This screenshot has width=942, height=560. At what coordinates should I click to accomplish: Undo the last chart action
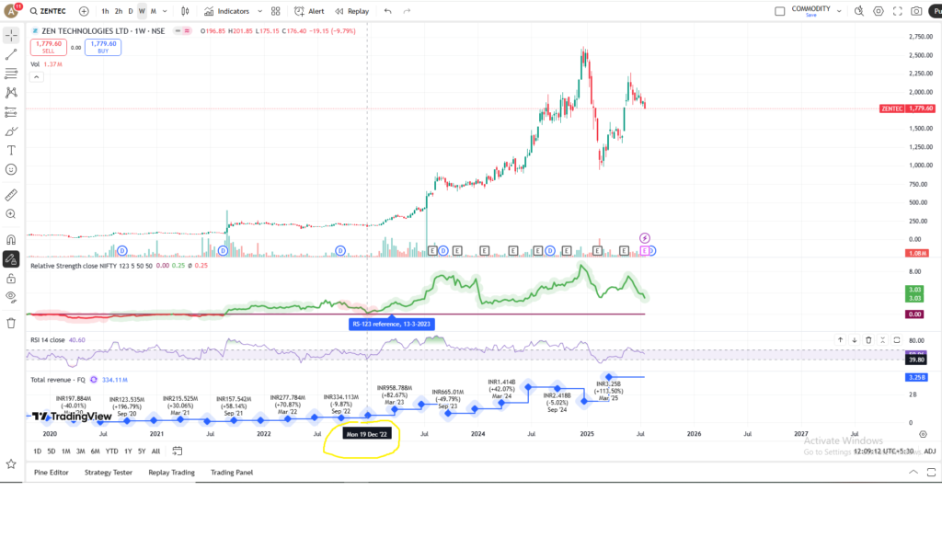[x=387, y=11]
